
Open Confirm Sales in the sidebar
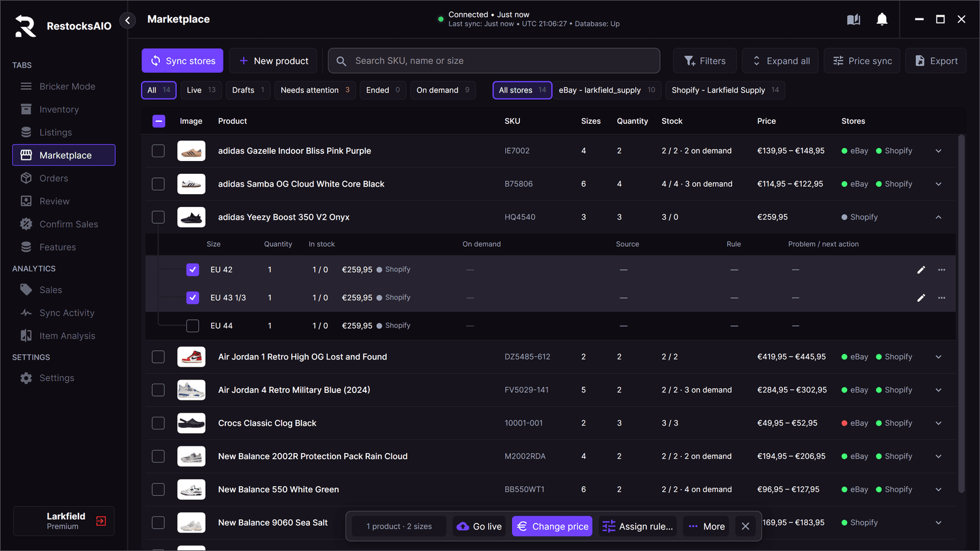click(x=64, y=224)
